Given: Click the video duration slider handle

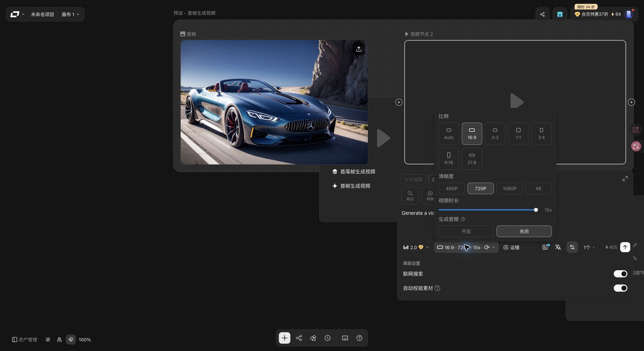Looking at the screenshot, I should click(x=536, y=210).
